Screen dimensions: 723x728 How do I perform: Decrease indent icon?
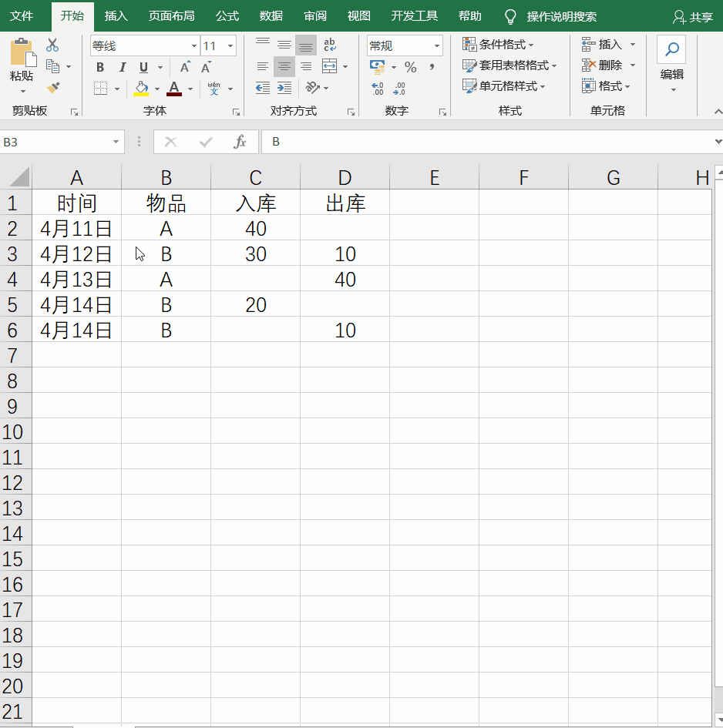[x=263, y=87]
